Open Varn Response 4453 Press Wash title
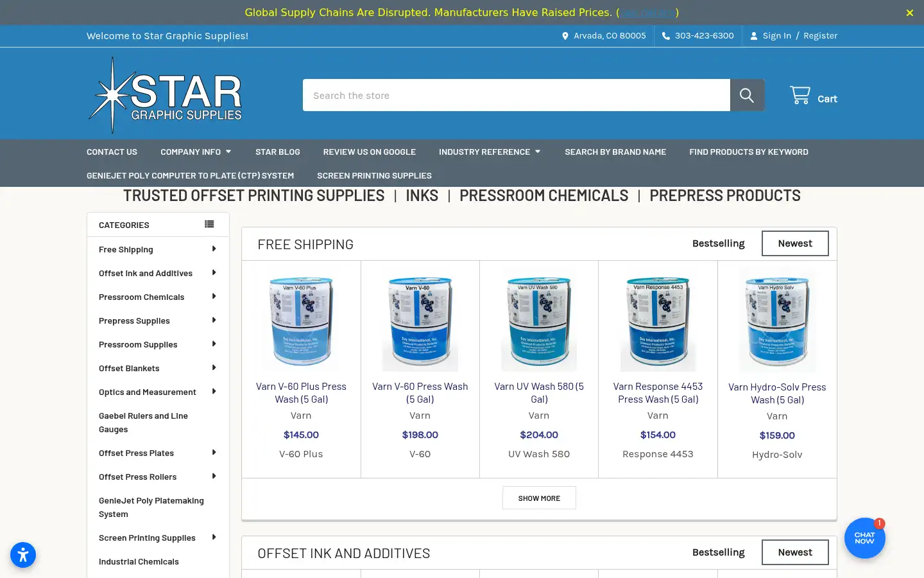The image size is (924, 578). click(x=658, y=392)
